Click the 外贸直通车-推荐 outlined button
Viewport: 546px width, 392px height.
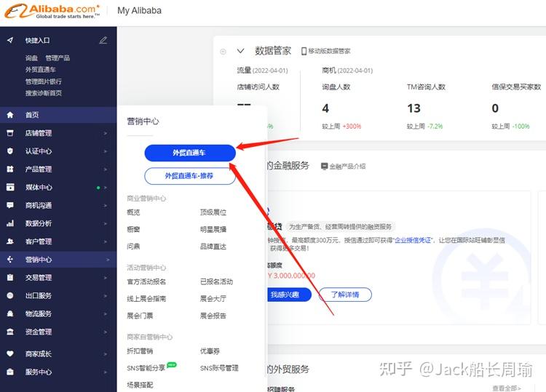point(190,176)
